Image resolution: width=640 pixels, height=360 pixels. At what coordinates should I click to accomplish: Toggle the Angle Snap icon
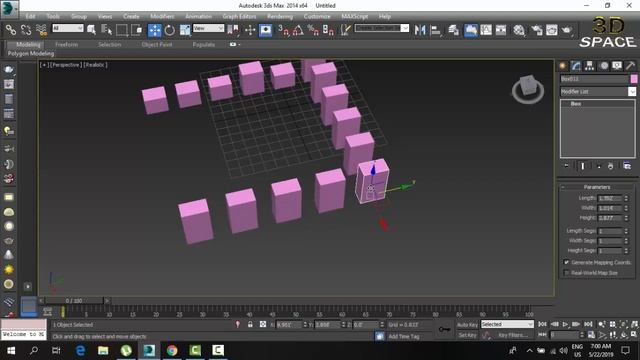[298, 30]
